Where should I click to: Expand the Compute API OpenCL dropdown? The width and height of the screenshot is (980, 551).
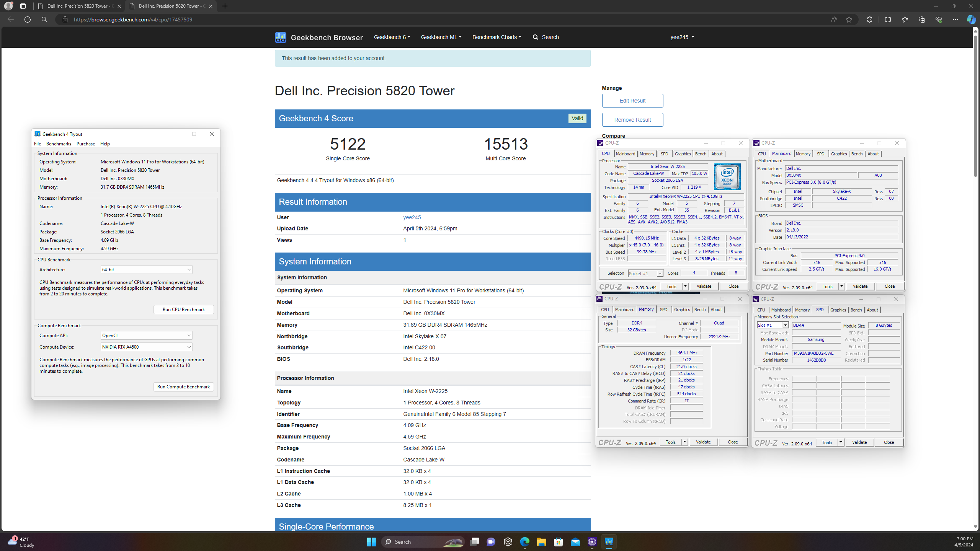pyautogui.click(x=147, y=336)
